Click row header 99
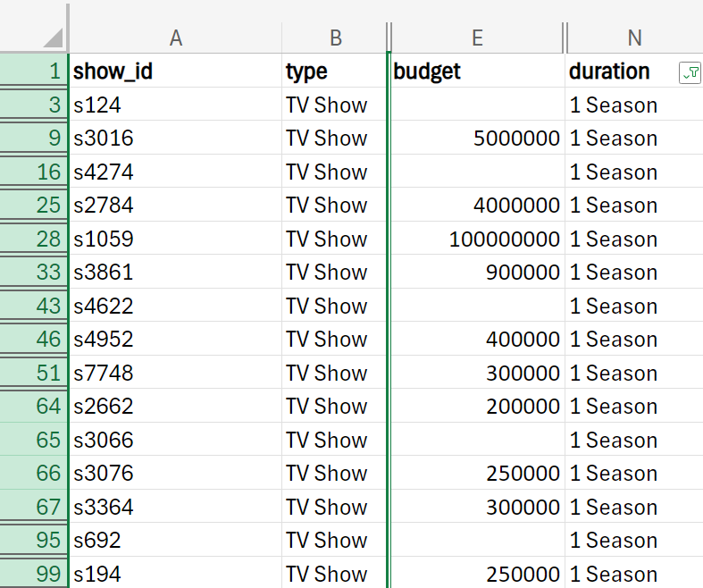 (x=34, y=574)
